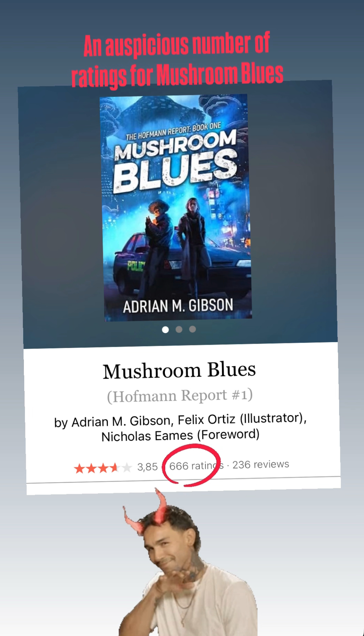Viewport: 364px width, 636px height.
Task: Select the second carousel dot
Action: point(179,329)
